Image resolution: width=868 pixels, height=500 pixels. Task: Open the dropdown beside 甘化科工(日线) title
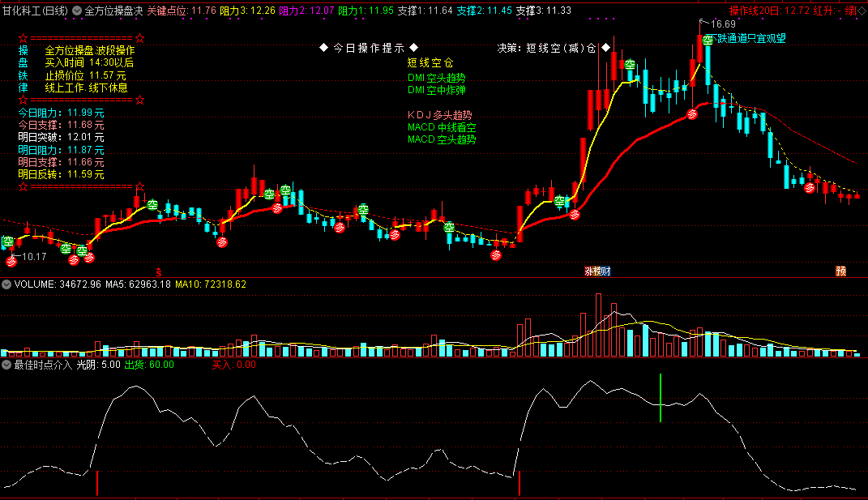click(77, 11)
